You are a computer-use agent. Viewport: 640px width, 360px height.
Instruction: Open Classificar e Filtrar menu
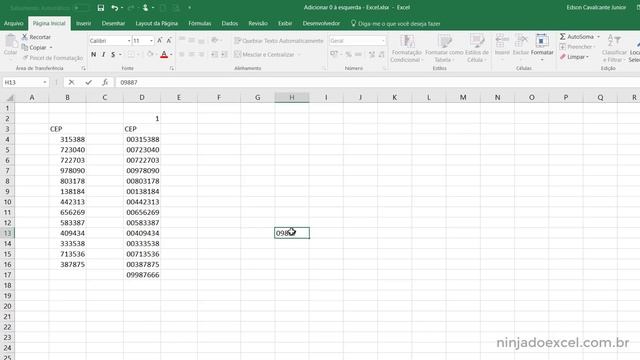point(614,49)
